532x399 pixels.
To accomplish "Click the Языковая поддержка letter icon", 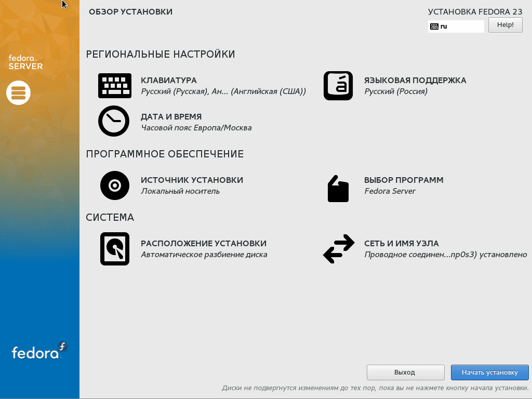I will tap(338, 86).
